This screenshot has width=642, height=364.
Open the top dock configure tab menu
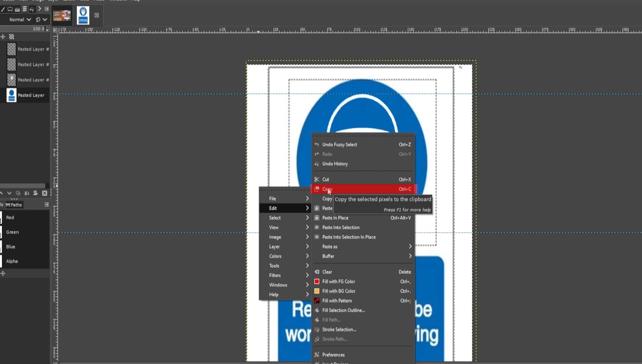pyautogui.click(x=47, y=9)
